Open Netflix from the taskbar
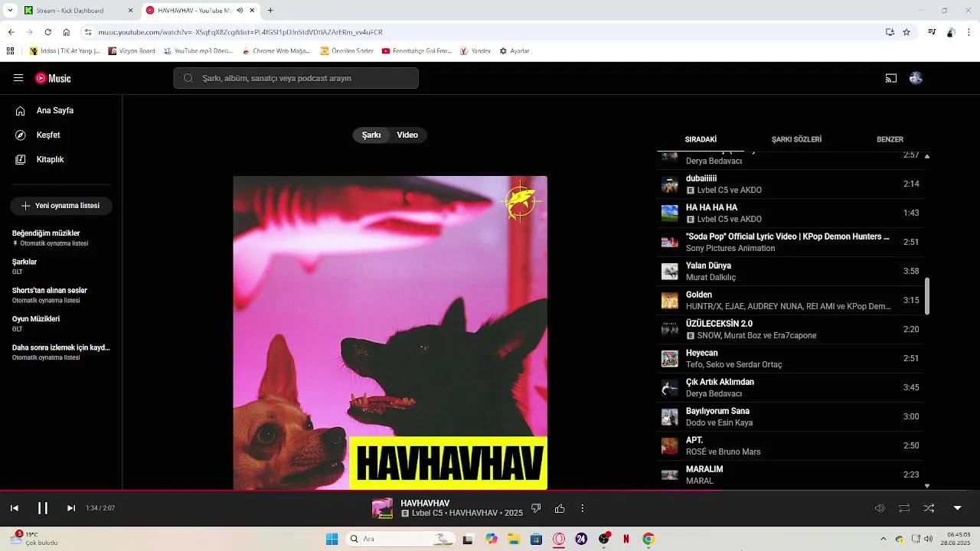The image size is (980, 551). coord(626,539)
